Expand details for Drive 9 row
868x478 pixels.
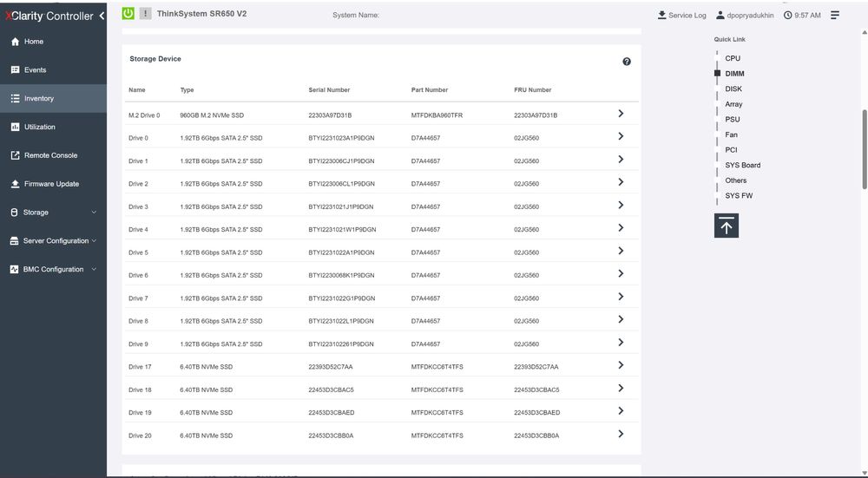tap(621, 343)
